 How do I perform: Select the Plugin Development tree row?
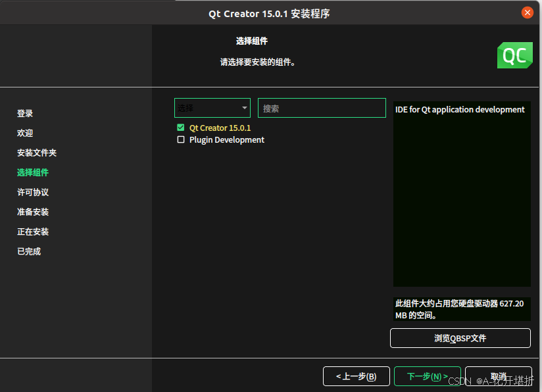coord(226,140)
